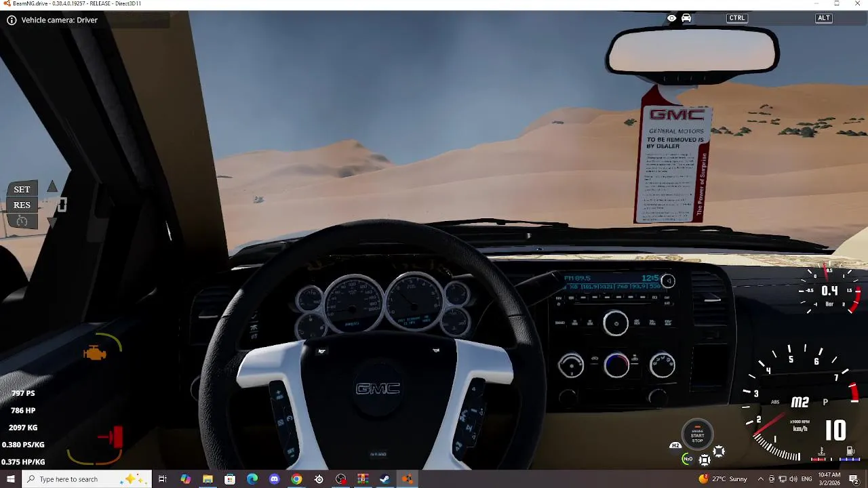Screen dimensions: 868x488
Task: Click the radio center tuning knob
Action: pyautogui.click(x=616, y=323)
